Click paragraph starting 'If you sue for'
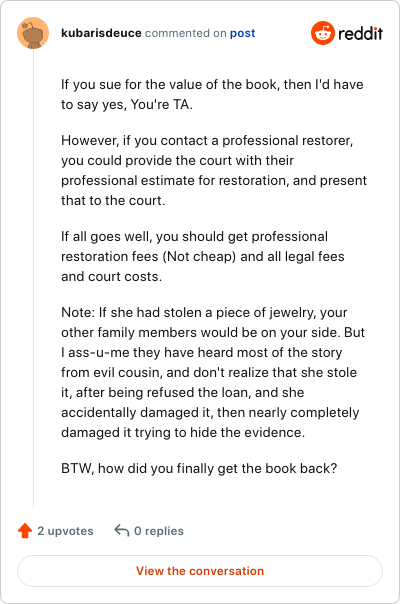This screenshot has height=604, width=400. 212,94
